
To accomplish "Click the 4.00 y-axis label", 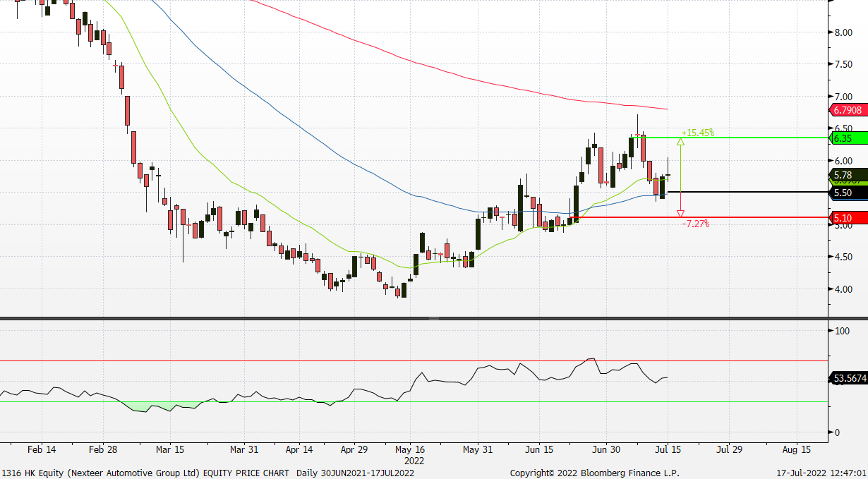I will pyautogui.click(x=844, y=289).
